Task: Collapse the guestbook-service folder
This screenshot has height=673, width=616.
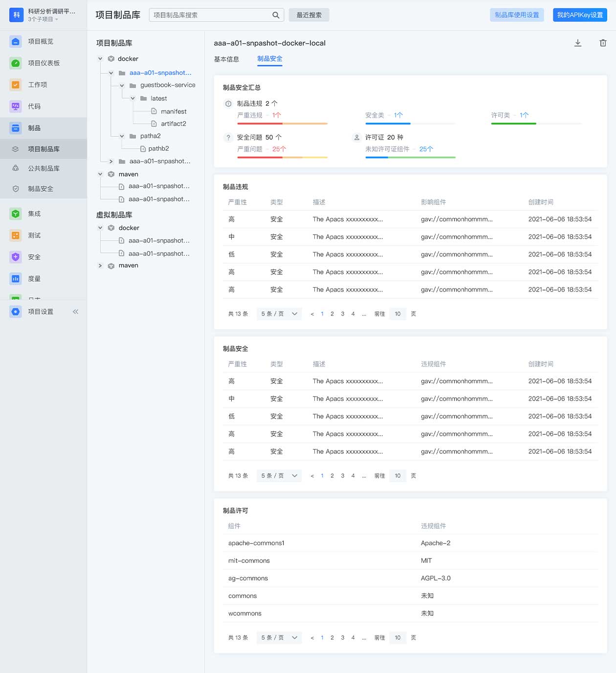Action: pos(122,86)
